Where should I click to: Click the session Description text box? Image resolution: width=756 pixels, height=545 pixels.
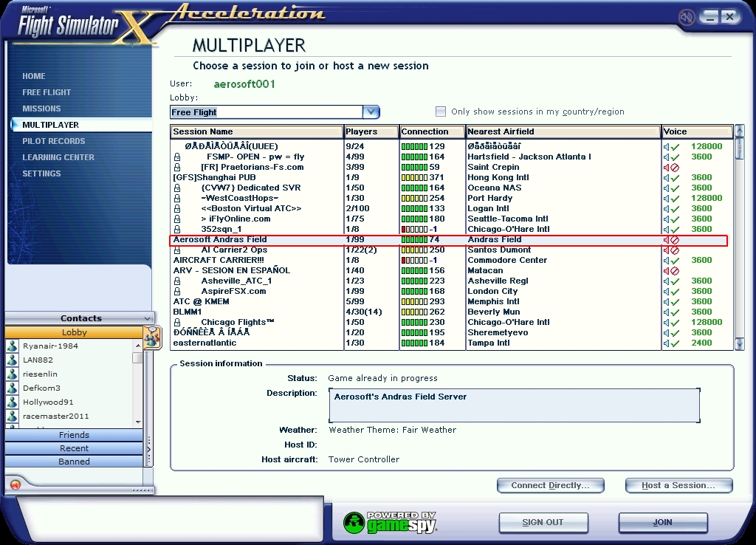pos(514,405)
